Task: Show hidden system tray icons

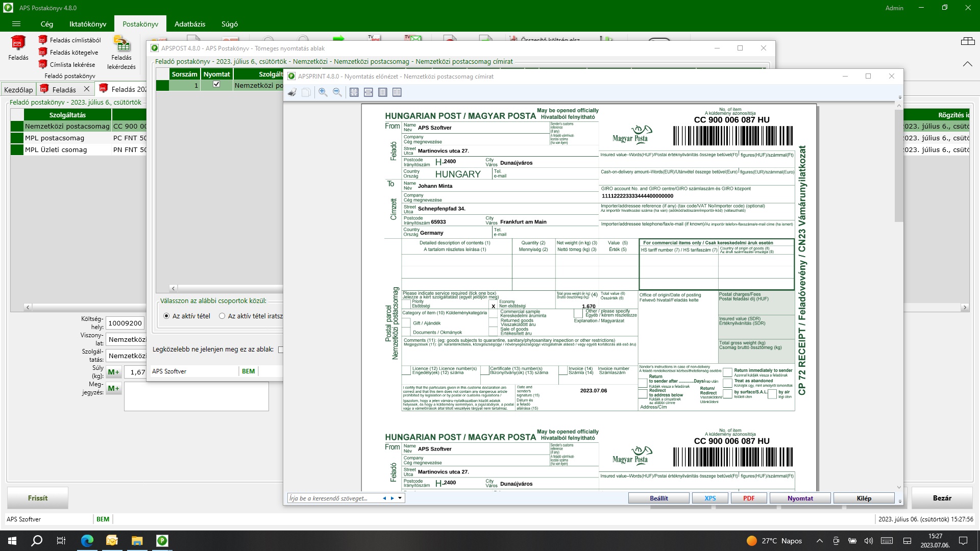Action: coord(819,541)
